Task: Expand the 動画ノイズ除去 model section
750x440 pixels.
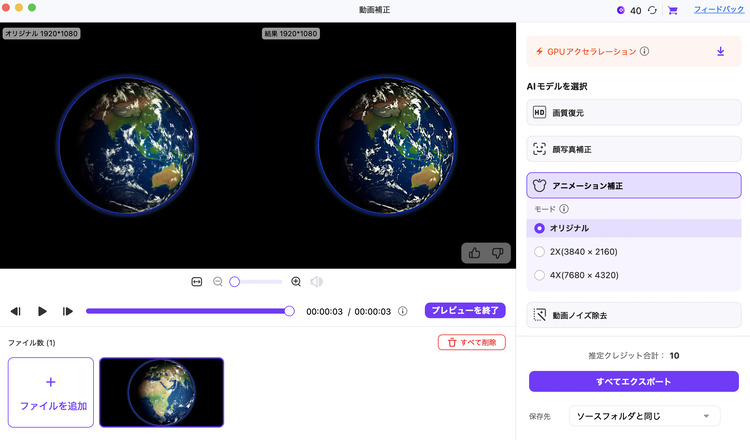Action: click(634, 315)
